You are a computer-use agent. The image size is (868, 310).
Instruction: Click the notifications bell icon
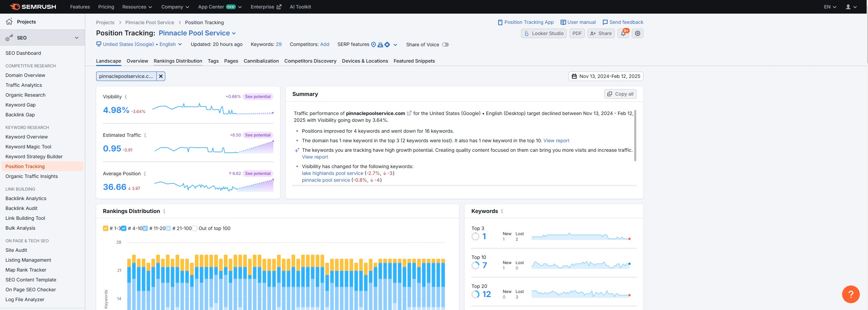tap(623, 33)
